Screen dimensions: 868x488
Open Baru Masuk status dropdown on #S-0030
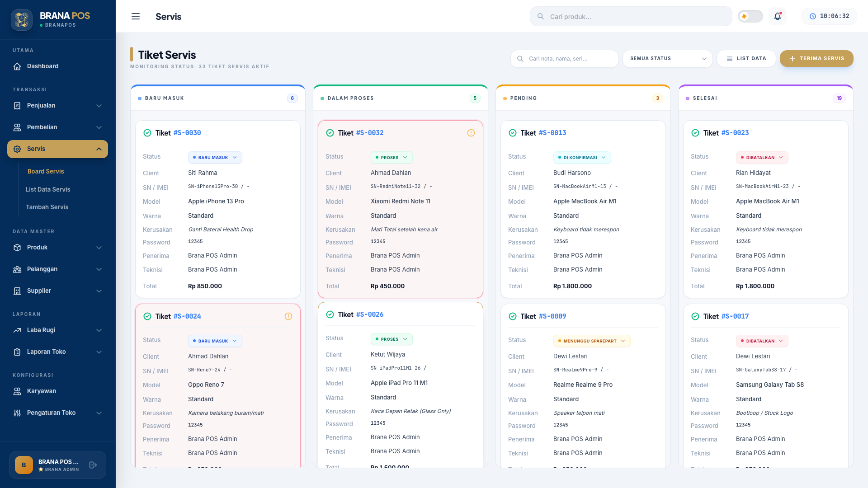pos(215,158)
